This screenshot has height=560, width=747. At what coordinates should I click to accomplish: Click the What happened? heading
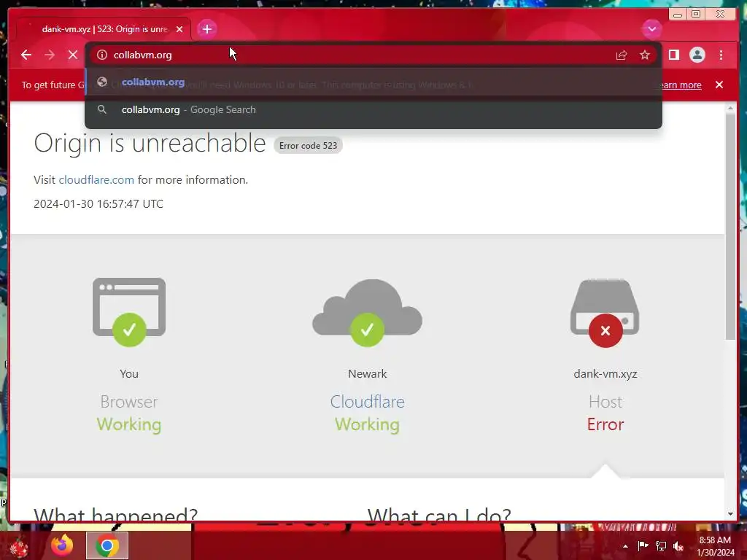pos(116,514)
